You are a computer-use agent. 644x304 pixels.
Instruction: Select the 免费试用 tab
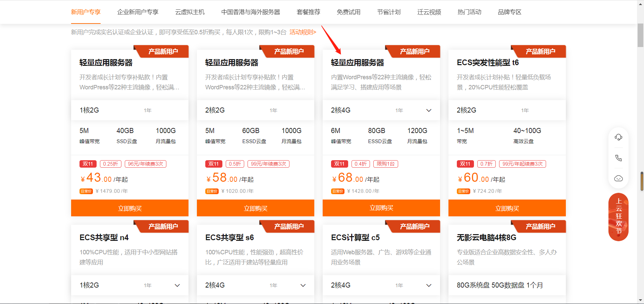pos(349,12)
